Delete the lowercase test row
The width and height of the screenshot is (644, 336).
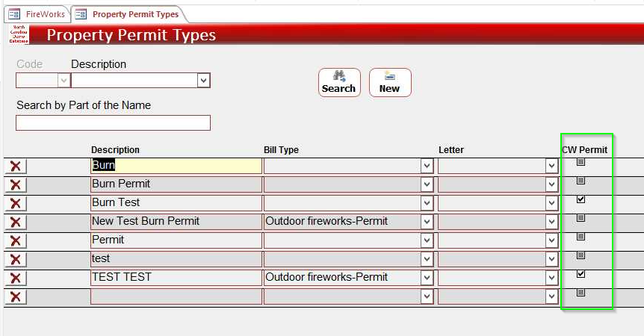[x=15, y=259]
